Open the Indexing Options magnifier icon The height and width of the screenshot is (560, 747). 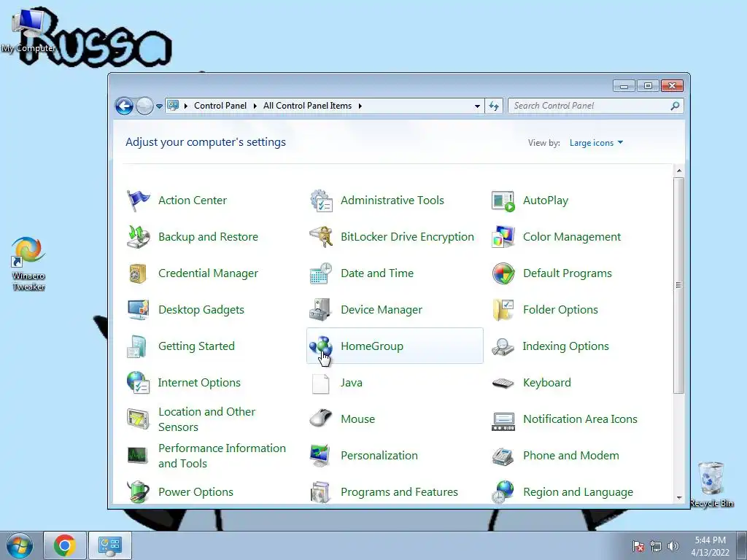click(503, 346)
